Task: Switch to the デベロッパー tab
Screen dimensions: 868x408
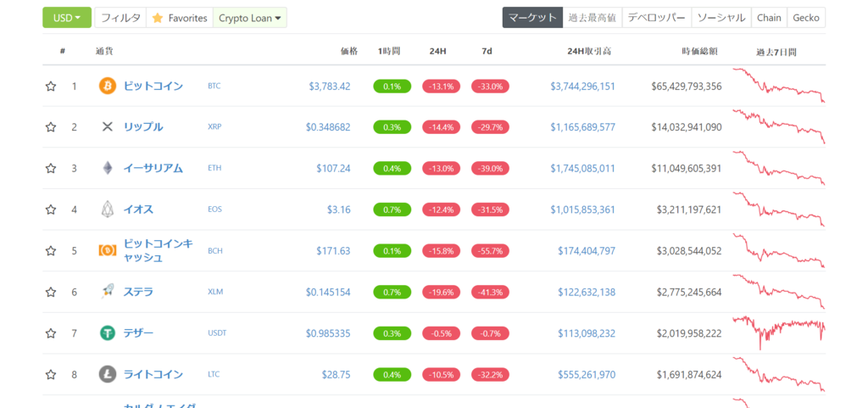Action: coord(657,18)
